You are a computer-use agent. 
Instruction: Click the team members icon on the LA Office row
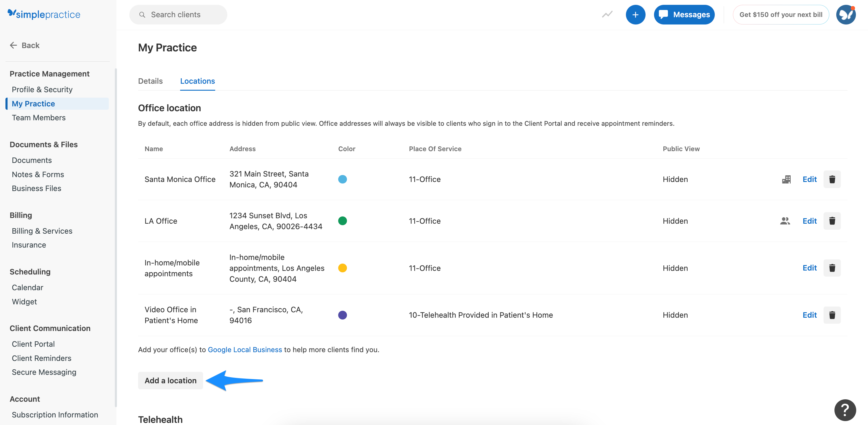click(x=785, y=221)
